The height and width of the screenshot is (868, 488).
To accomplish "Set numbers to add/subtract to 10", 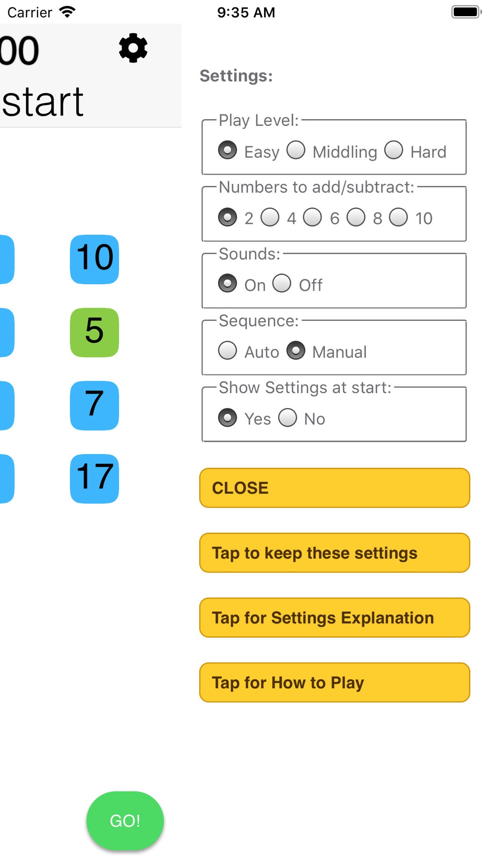I will [x=398, y=217].
